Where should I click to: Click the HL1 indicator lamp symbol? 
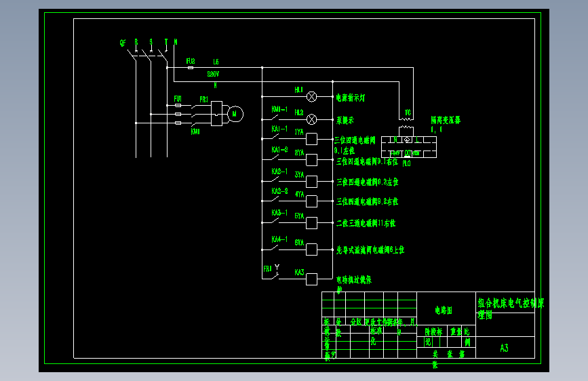tap(311, 97)
